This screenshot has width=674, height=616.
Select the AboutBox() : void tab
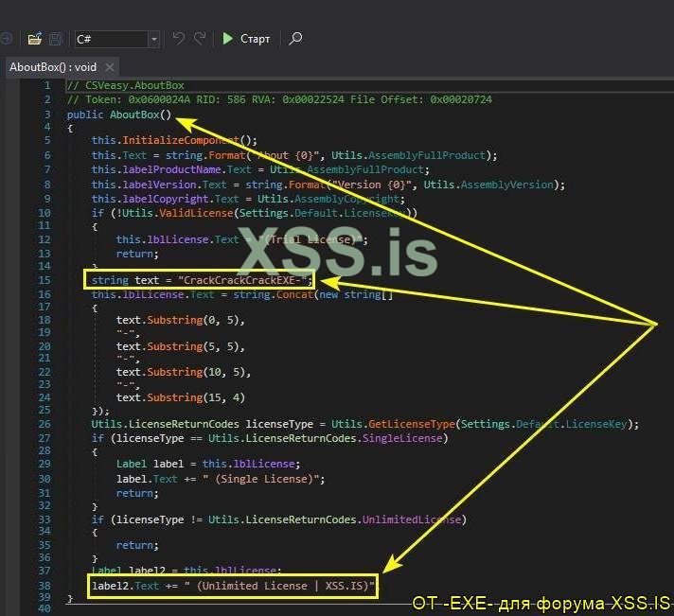point(53,67)
